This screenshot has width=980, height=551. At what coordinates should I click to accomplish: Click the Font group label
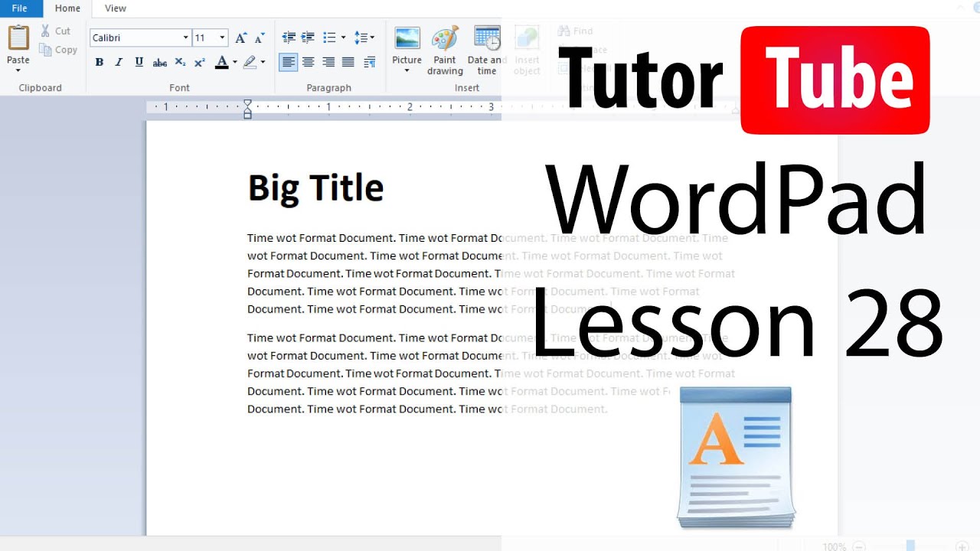coord(179,88)
